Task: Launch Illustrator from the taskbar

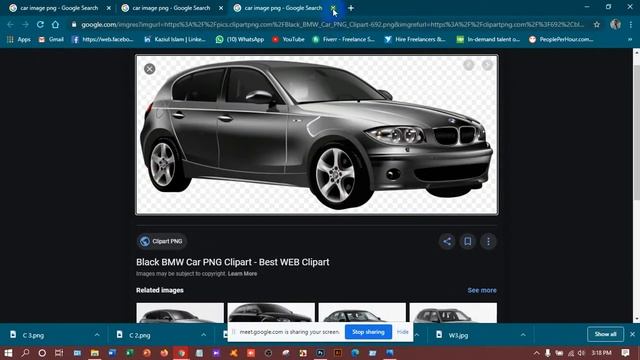Action: (338, 353)
